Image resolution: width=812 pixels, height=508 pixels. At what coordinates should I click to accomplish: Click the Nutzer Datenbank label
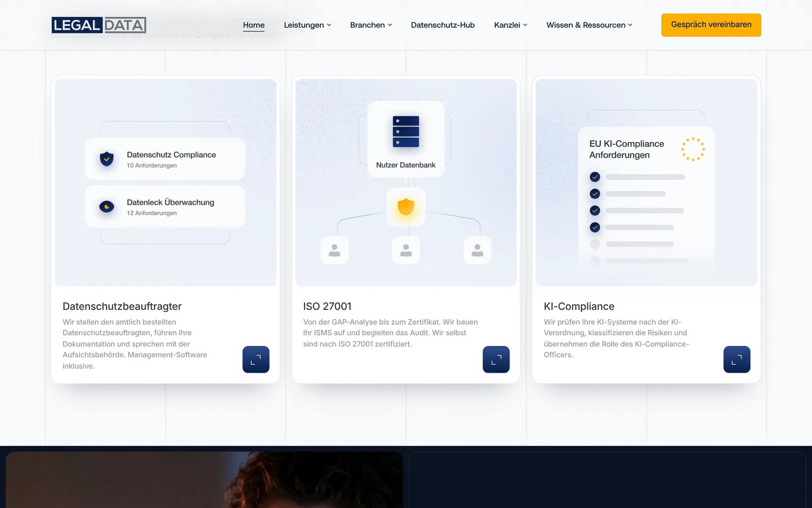tap(406, 165)
